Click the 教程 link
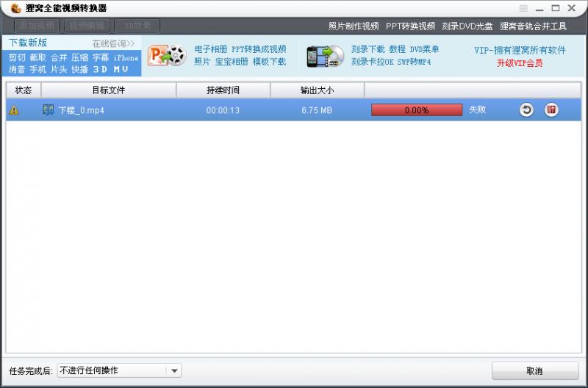This screenshot has height=388, width=588. click(397, 49)
